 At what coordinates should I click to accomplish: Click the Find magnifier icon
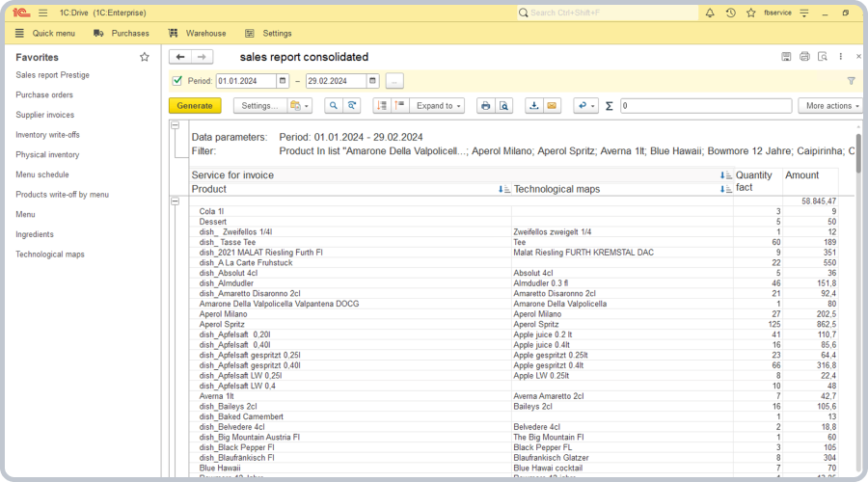tap(334, 106)
